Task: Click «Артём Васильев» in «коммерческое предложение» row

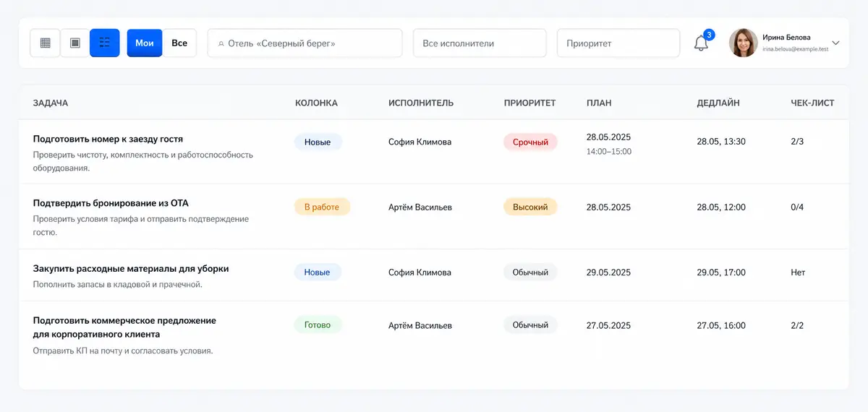Action: coord(420,325)
